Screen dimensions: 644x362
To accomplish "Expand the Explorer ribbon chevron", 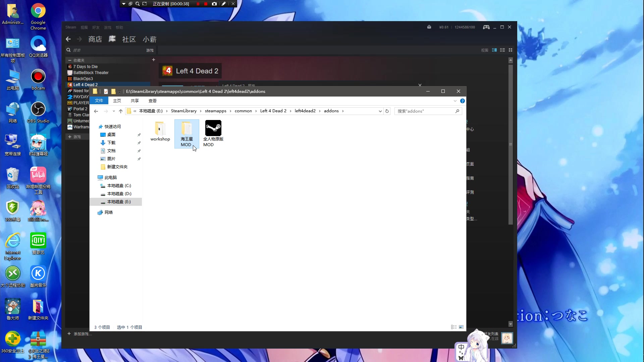I will (x=455, y=101).
